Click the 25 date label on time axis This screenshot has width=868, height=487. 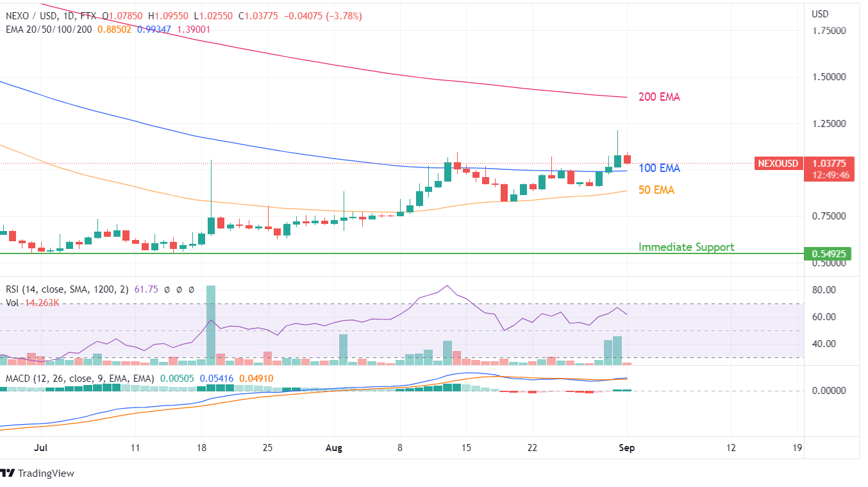tap(268, 448)
